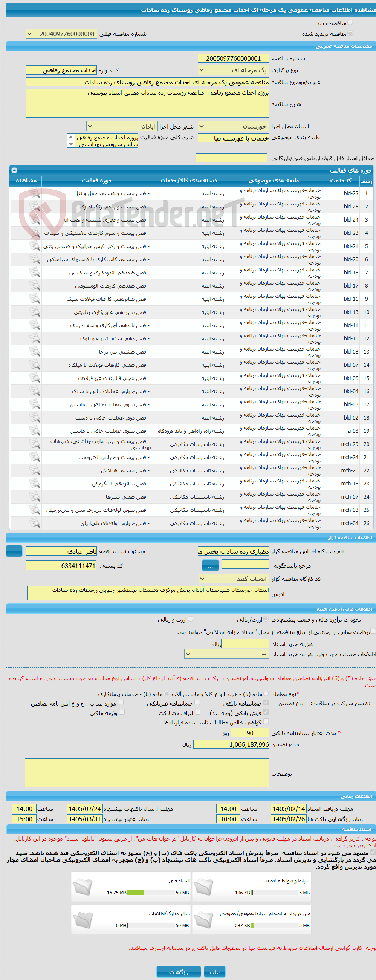Toggle ضمانتنامه بانکی checkbox

click(266, 703)
